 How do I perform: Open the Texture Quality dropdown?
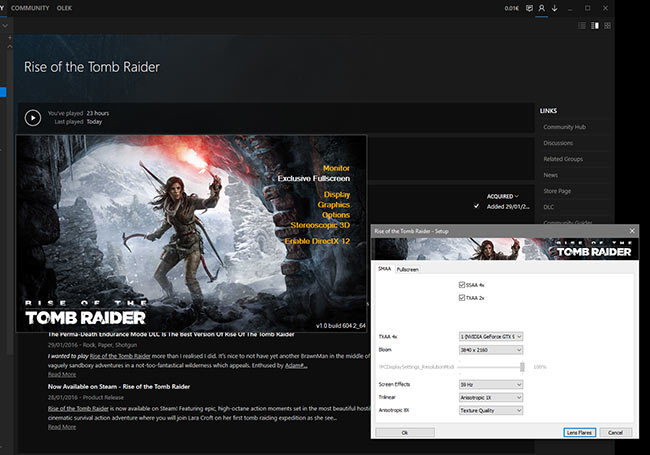coord(491,410)
